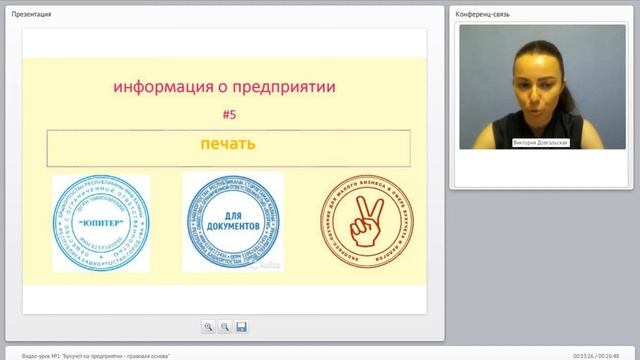
Task: Click the slide number '#5'
Action: [x=229, y=115]
